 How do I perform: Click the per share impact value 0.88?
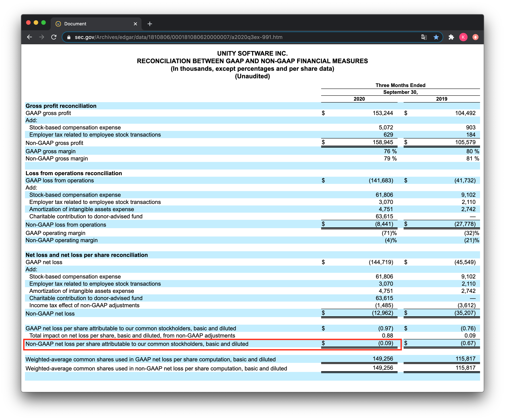point(387,336)
